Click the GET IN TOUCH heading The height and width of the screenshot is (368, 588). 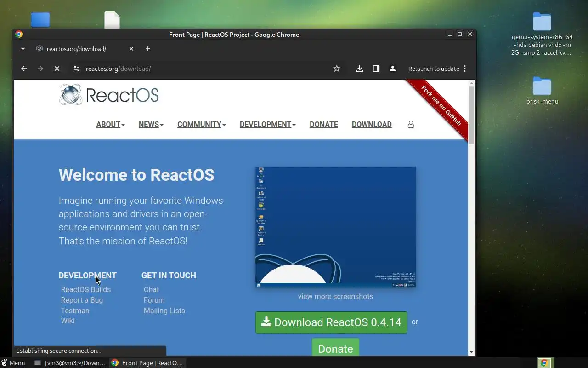pos(169,276)
